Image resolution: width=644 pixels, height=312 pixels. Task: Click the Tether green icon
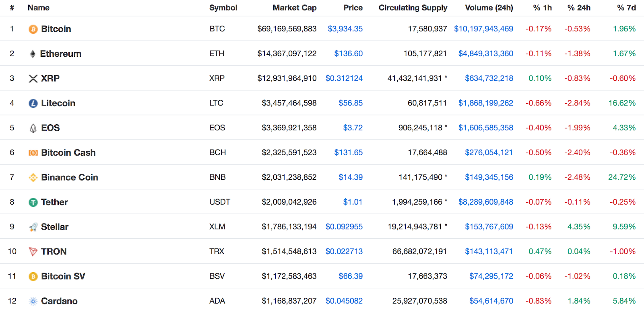tap(33, 202)
